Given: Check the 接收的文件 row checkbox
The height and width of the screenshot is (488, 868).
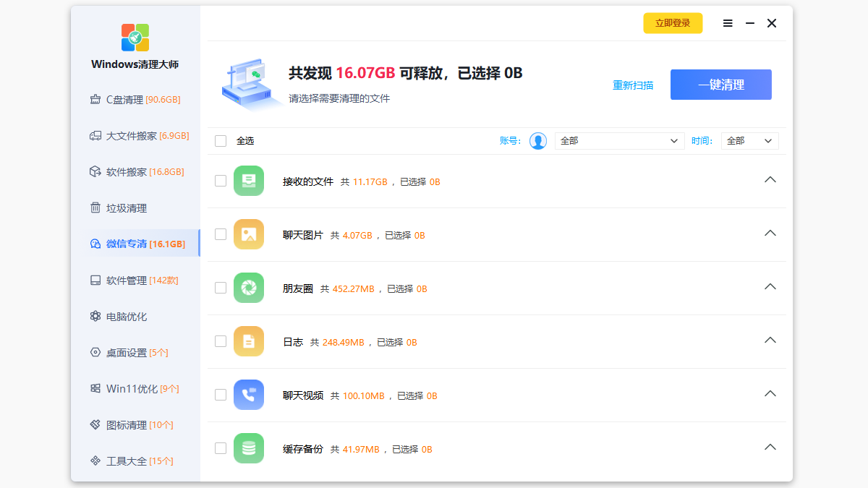Looking at the screenshot, I should (221, 181).
